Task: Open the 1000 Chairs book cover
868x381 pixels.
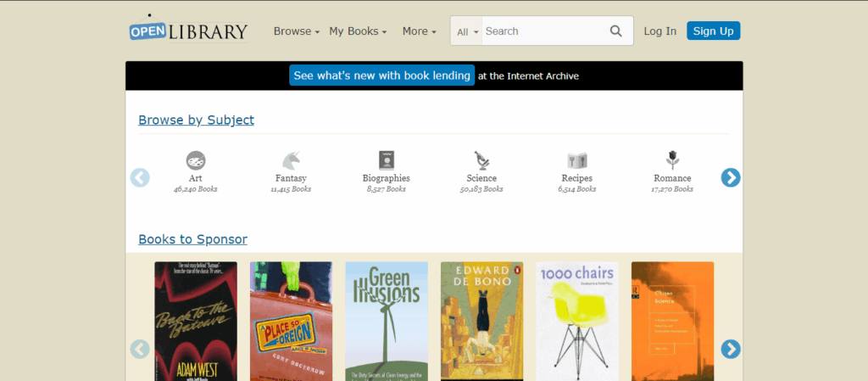Action: click(x=576, y=321)
